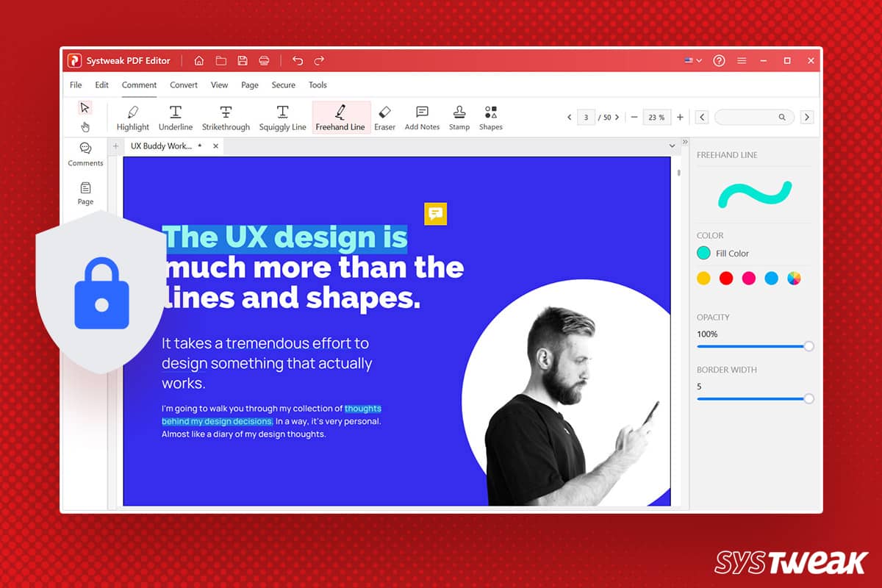Select the Stamp tool
The height and width of the screenshot is (588, 882).
[459, 118]
